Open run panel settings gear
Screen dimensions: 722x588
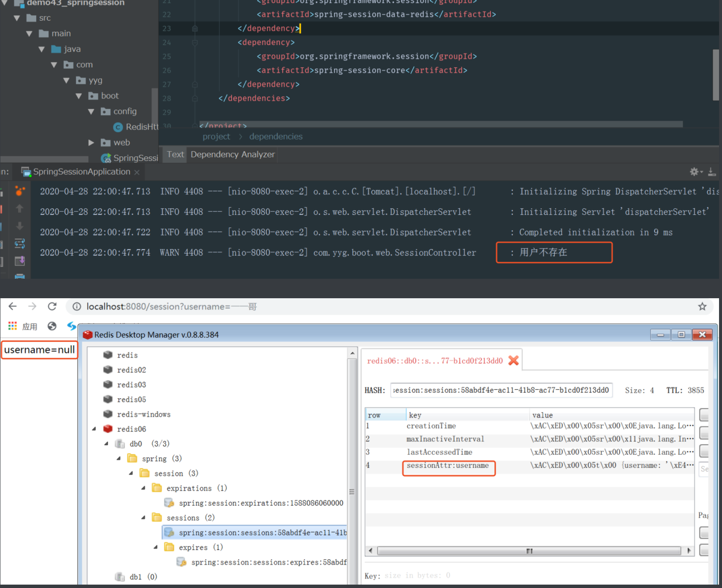(694, 172)
